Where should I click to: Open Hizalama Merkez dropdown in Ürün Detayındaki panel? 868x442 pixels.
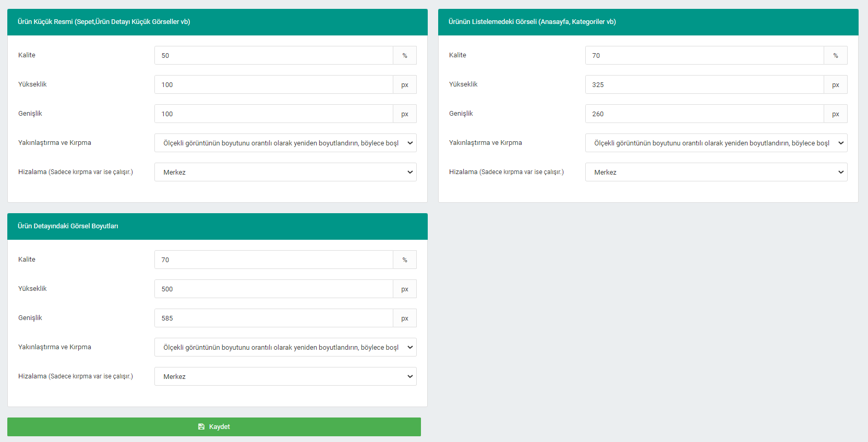tap(285, 376)
